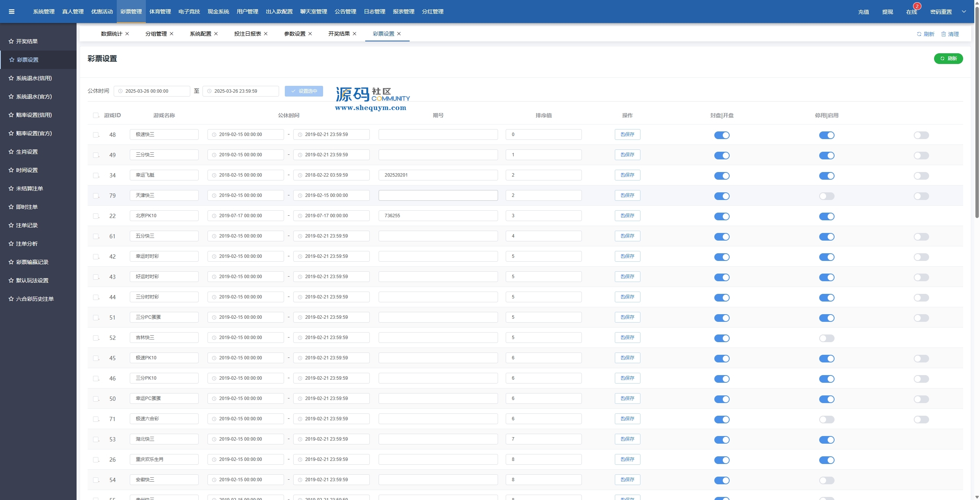Click the hamburger menu icon
The image size is (980, 500).
(11, 11)
